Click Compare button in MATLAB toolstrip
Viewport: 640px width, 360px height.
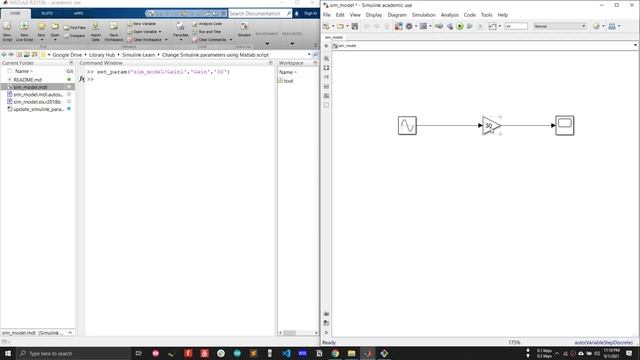tap(74, 36)
